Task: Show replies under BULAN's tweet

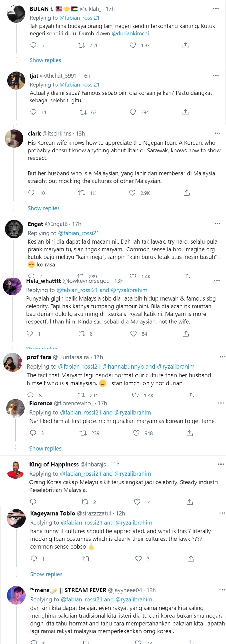Action: coord(45,60)
